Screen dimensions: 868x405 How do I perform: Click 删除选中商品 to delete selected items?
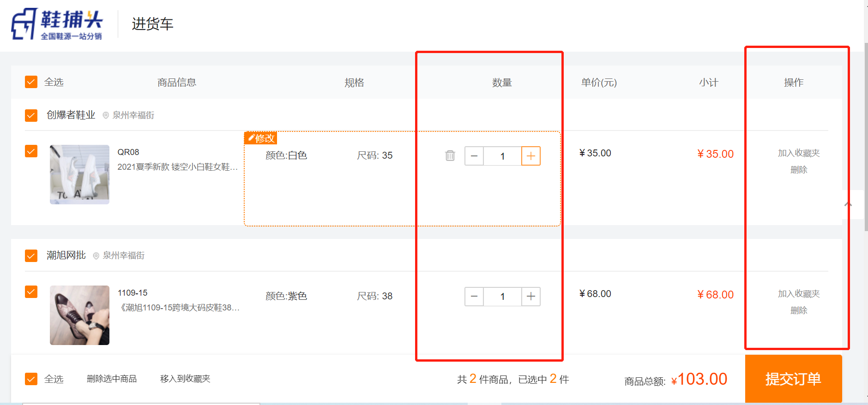click(x=112, y=379)
